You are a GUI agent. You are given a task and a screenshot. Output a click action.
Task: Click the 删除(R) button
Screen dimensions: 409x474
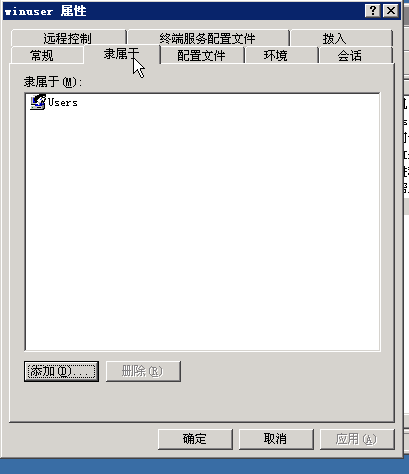pyautogui.click(x=143, y=371)
